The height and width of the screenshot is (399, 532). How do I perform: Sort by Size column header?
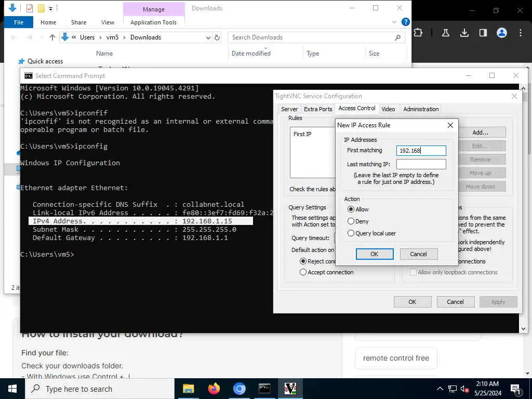coord(374,54)
